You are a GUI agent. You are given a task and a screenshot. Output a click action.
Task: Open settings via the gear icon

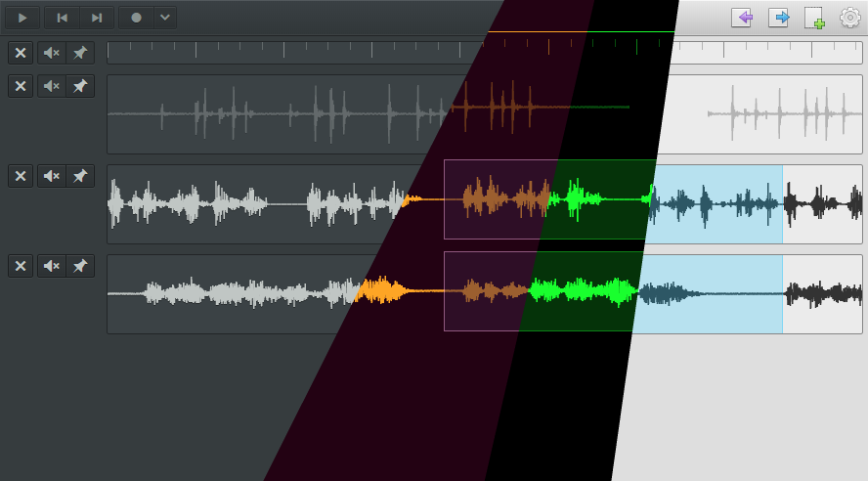coord(849,18)
